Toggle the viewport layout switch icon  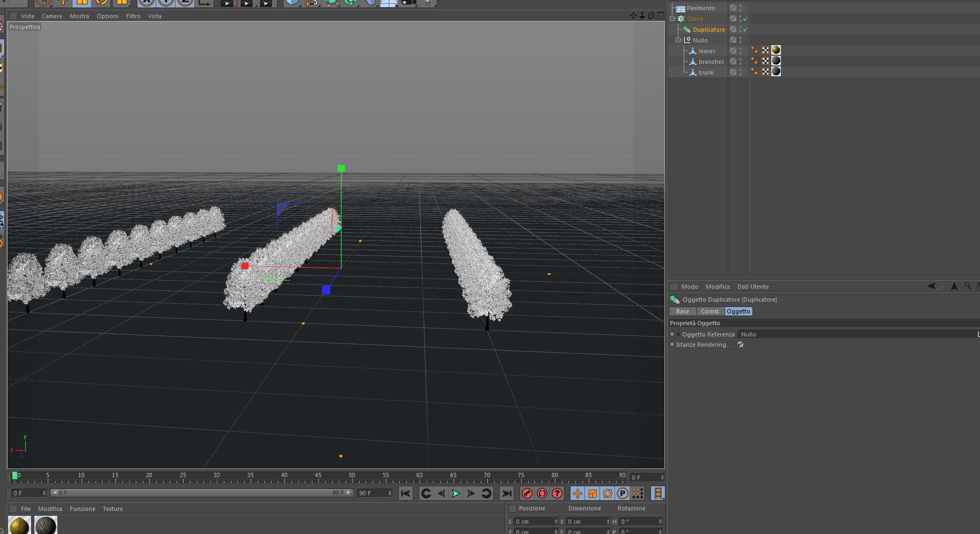click(660, 16)
